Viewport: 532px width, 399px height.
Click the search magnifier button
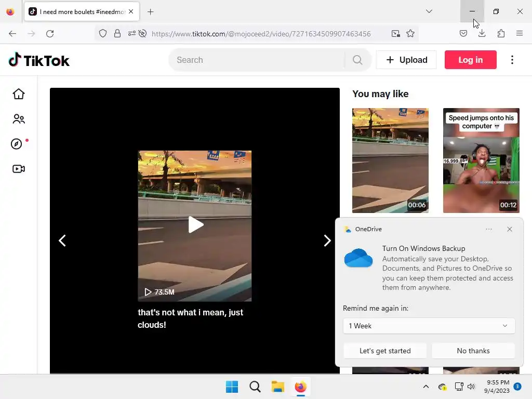click(357, 60)
